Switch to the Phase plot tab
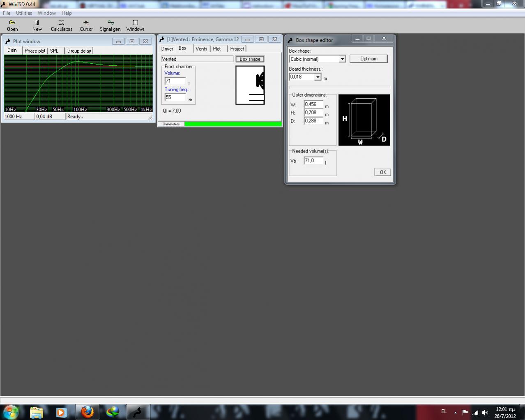 [35, 51]
